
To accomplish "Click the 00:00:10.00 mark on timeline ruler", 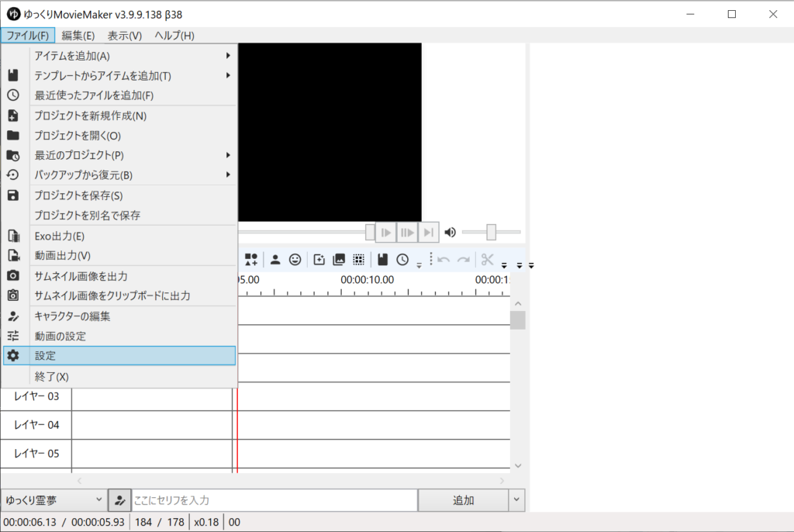I will click(x=367, y=280).
